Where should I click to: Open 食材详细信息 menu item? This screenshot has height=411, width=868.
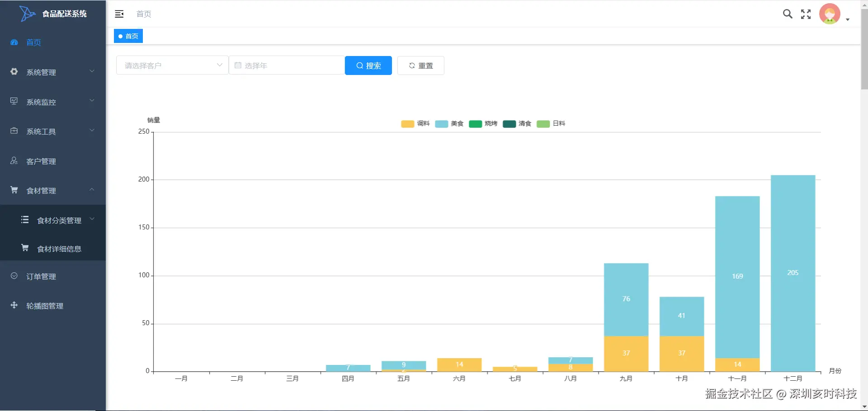click(x=59, y=249)
